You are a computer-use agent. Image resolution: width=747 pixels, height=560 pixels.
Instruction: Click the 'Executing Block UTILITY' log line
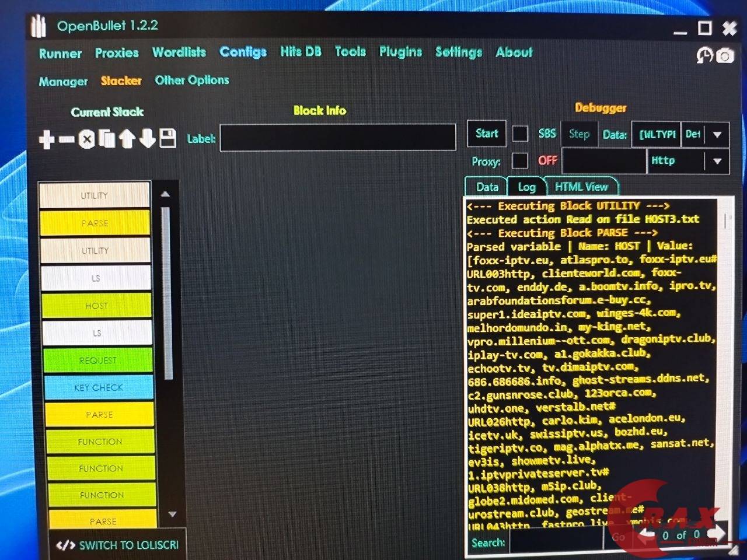[x=568, y=206]
